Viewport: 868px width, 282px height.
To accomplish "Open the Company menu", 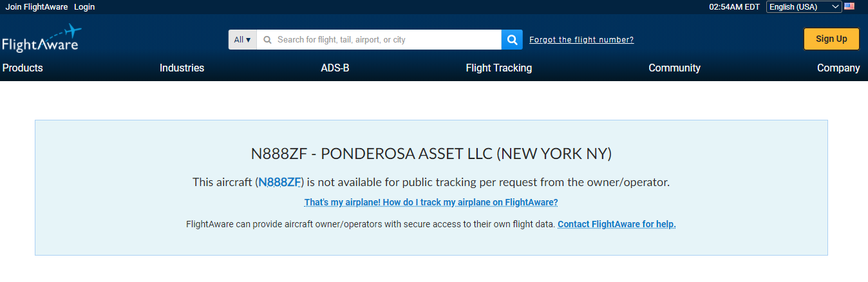I will 838,68.
